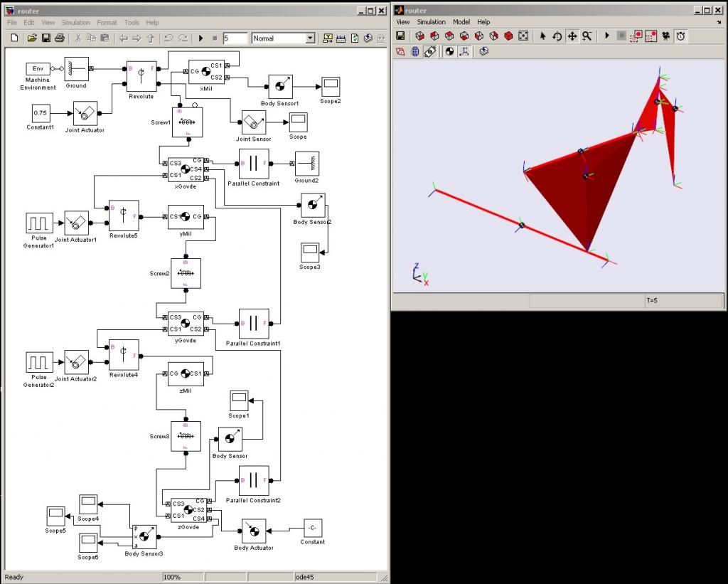Select the Pulse Generator1 block

coord(39,223)
